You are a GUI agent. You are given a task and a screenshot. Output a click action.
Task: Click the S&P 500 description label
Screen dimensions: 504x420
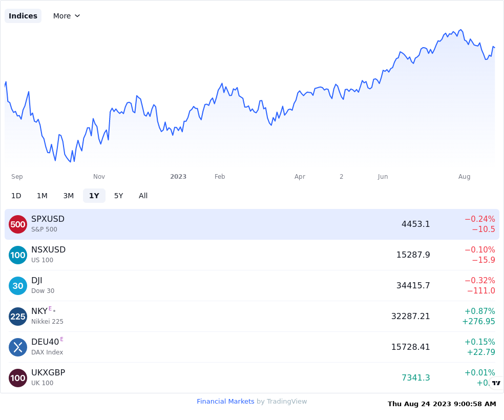(44, 229)
